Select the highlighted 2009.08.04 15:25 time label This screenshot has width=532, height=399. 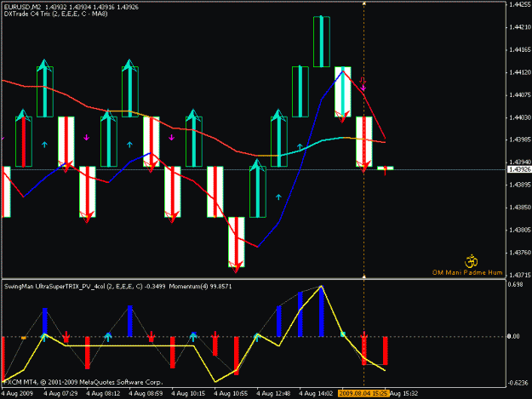click(x=363, y=394)
